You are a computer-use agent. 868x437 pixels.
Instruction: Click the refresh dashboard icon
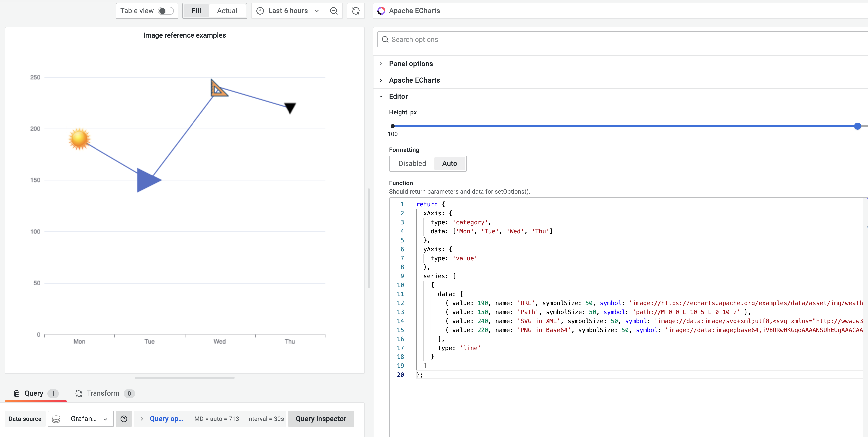pyautogui.click(x=356, y=11)
